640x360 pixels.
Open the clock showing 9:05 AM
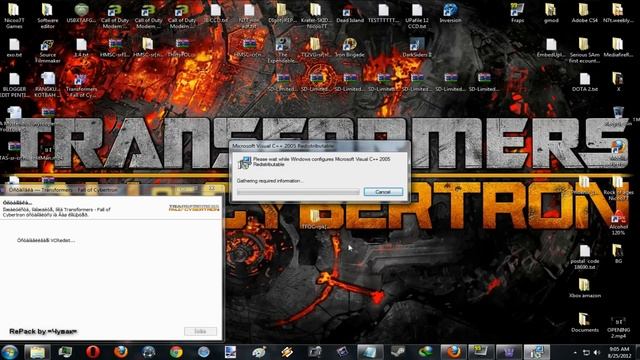point(619,352)
